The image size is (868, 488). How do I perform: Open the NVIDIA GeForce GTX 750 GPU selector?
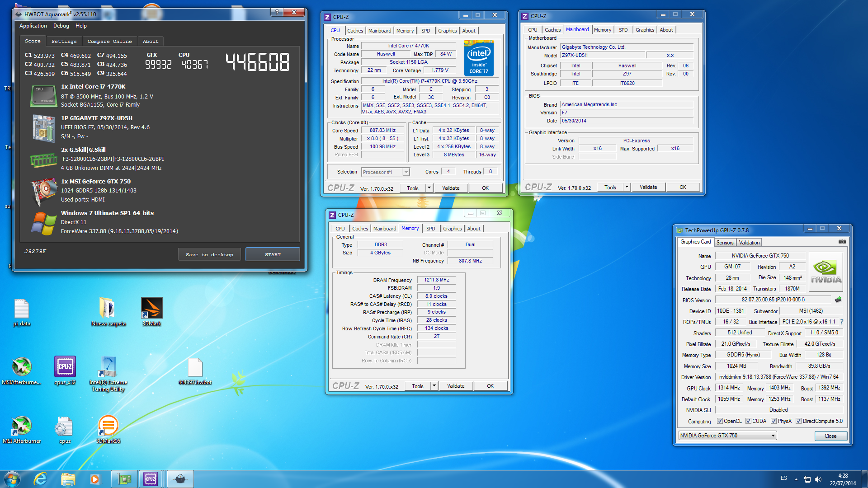(727, 436)
